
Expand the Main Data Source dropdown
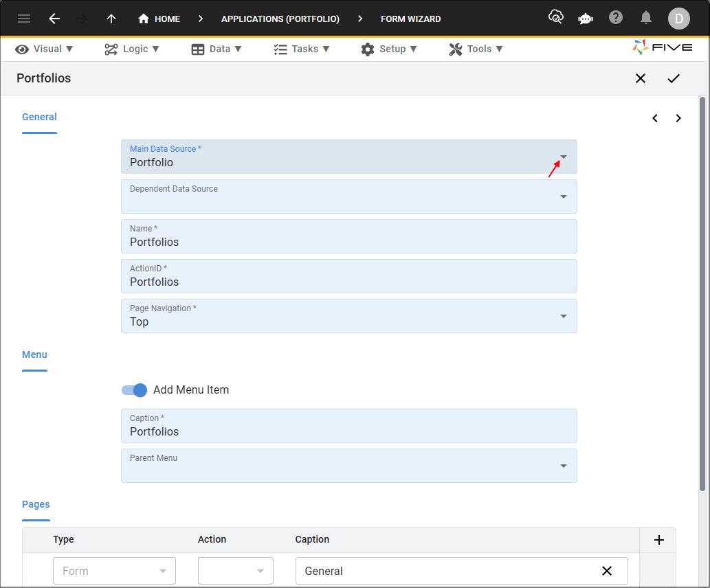click(x=564, y=157)
